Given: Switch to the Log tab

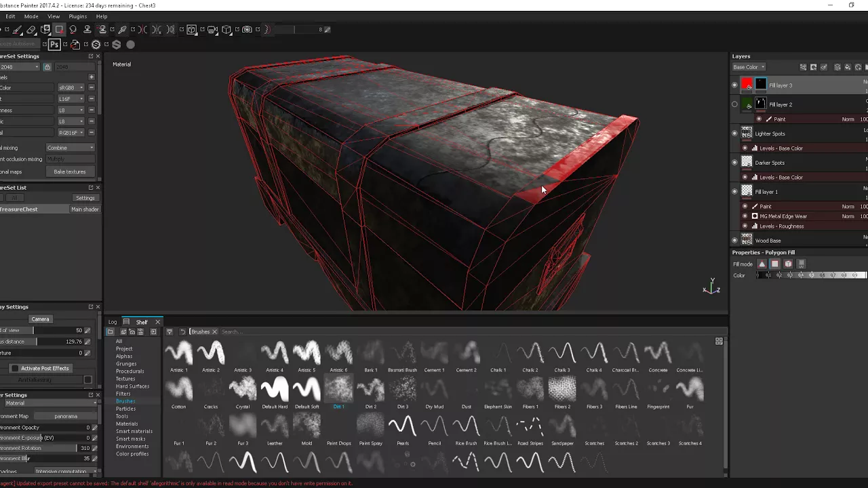Looking at the screenshot, I should coord(113,322).
